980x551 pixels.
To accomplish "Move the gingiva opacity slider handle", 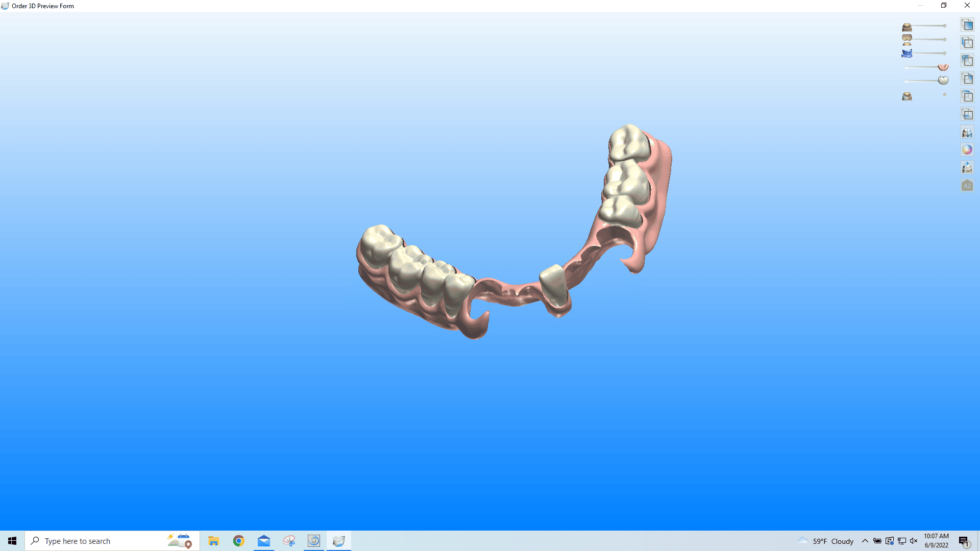I will [905, 67].
